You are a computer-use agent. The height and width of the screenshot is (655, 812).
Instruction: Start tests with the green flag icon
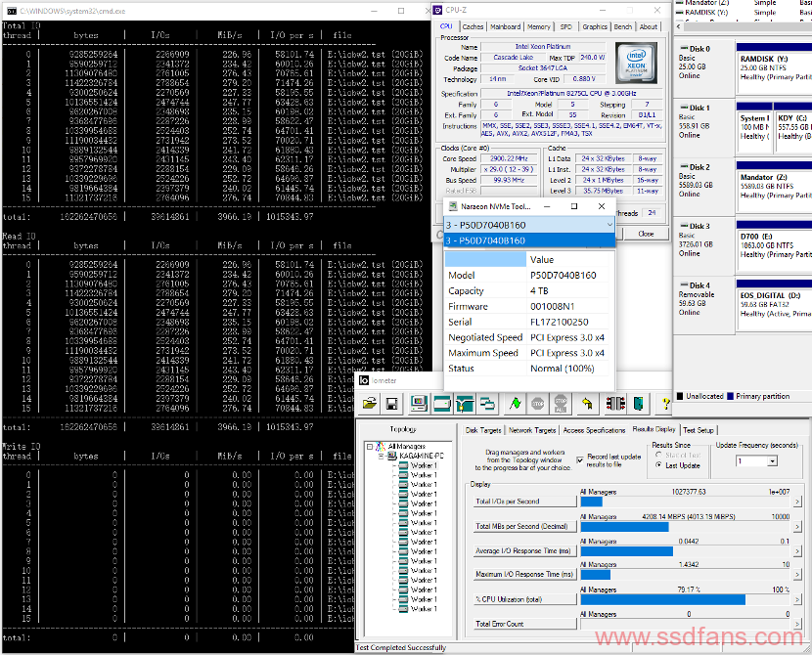(x=515, y=404)
